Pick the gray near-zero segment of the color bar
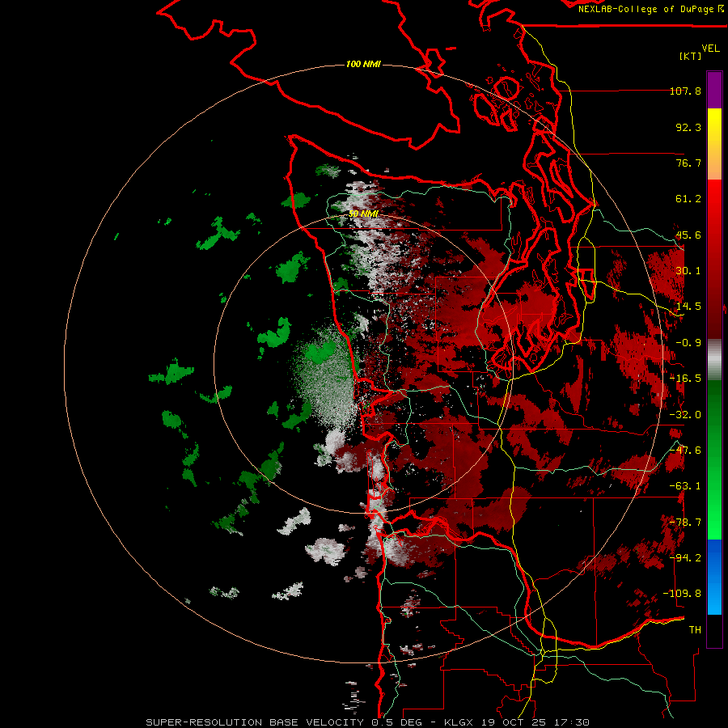The image size is (728, 728). (x=714, y=359)
